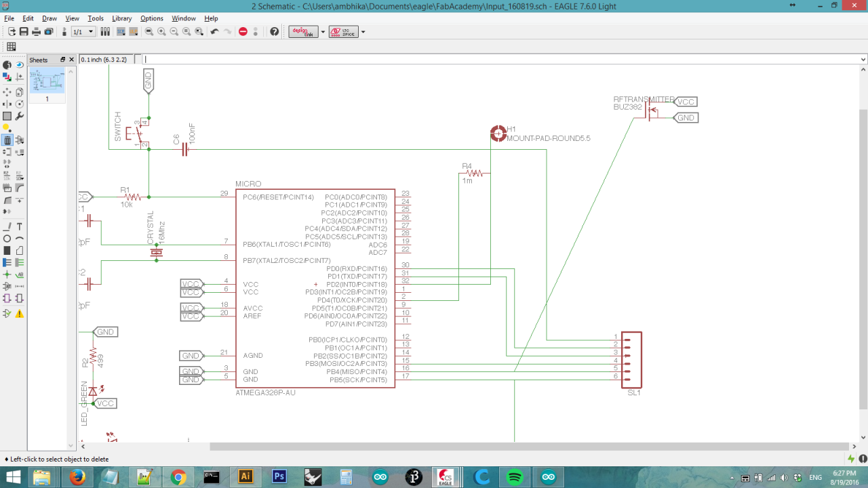Select the Arc drawing tool
868x488 pixels.
[x=19, y=239]
